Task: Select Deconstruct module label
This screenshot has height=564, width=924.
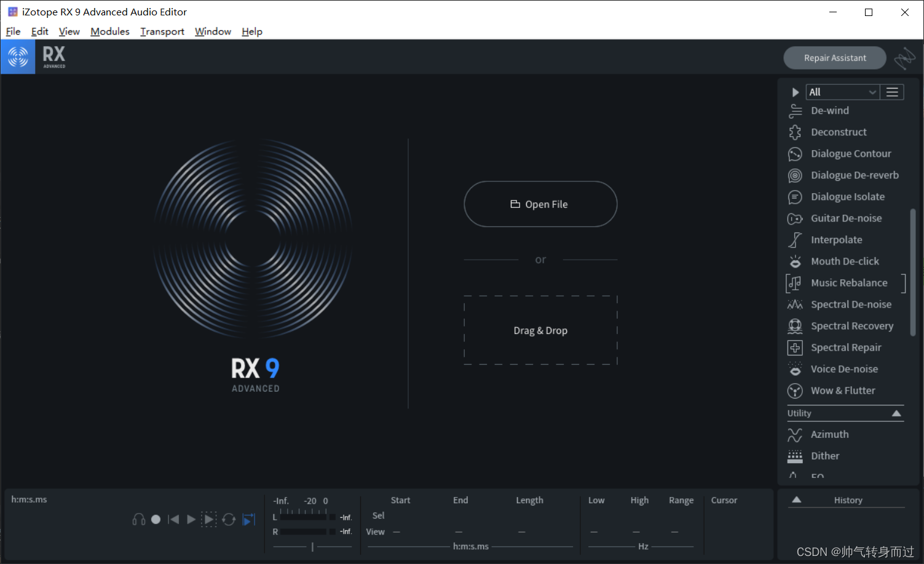Action: point(839,132)
